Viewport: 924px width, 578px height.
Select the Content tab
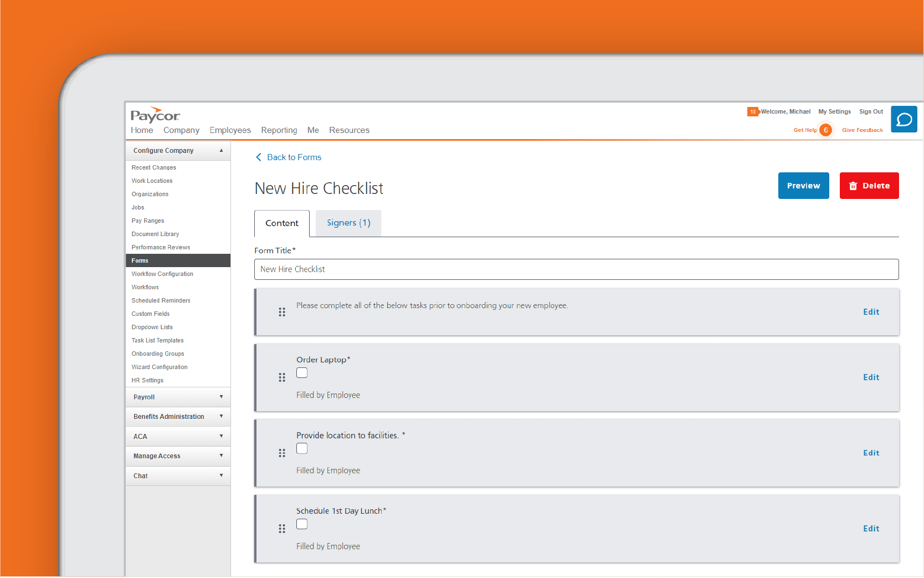282,223
